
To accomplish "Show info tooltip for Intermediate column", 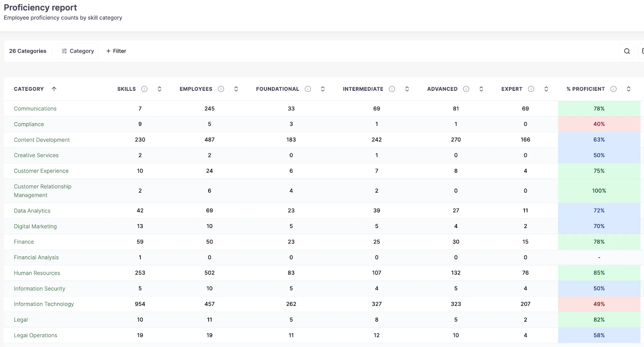I will 392,89.
